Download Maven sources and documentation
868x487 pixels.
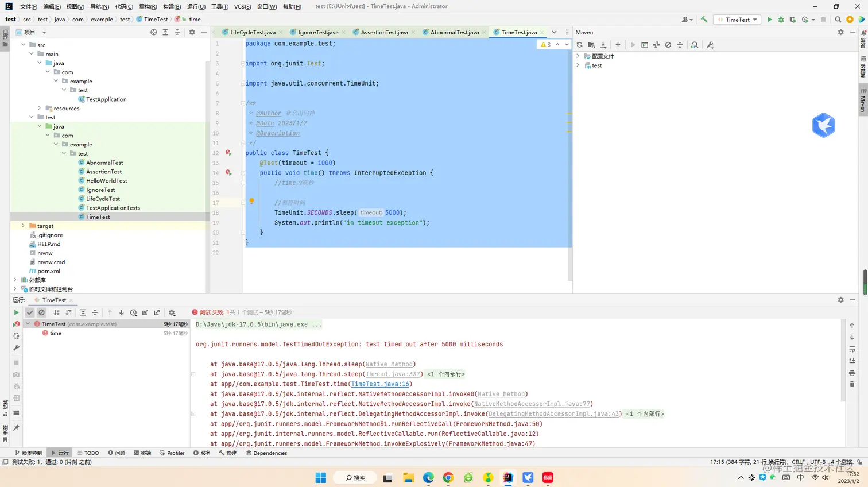[x=603, y=45]
